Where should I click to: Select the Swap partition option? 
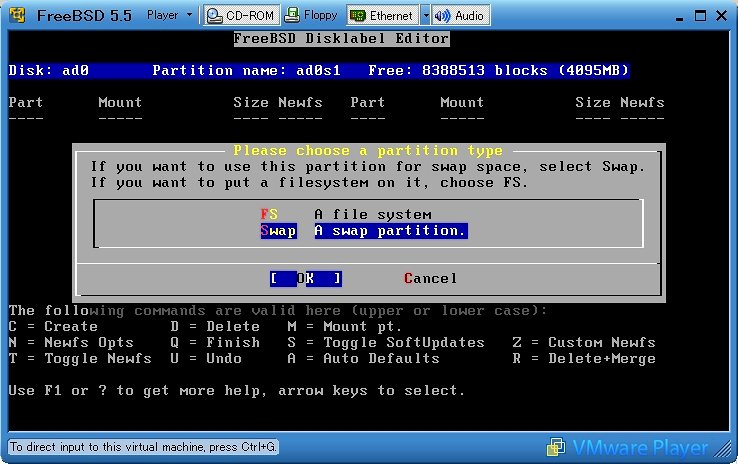278,230
